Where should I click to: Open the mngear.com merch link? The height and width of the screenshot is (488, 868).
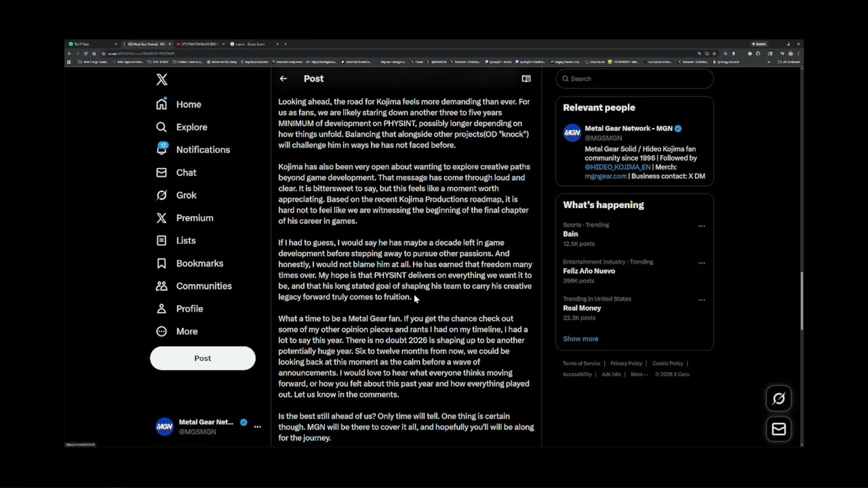606,176
